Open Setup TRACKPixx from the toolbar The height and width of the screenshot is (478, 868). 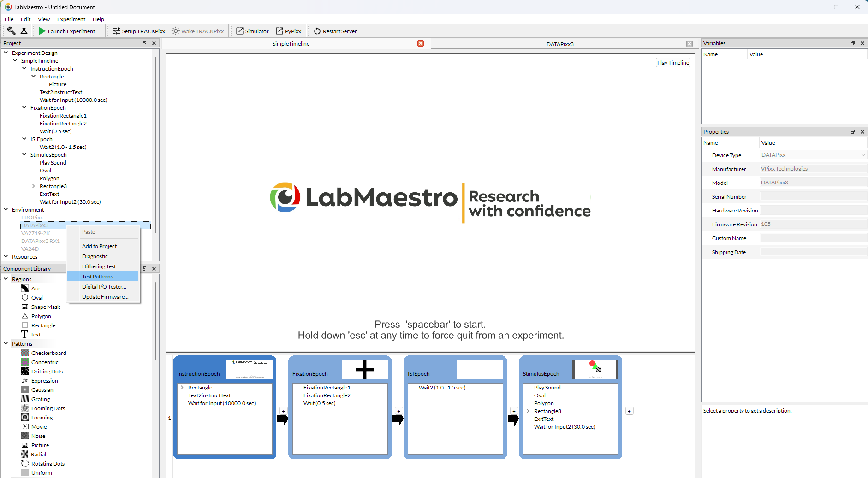tap(139, 31)
